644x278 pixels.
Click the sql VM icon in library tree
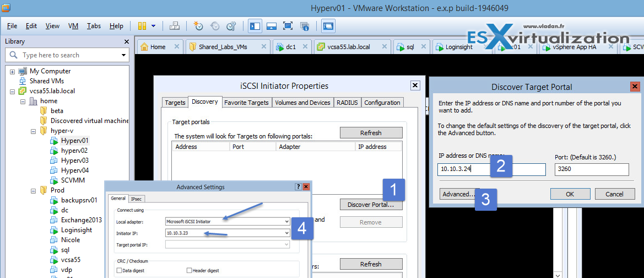pyautogui.click(x=55, y=250)
